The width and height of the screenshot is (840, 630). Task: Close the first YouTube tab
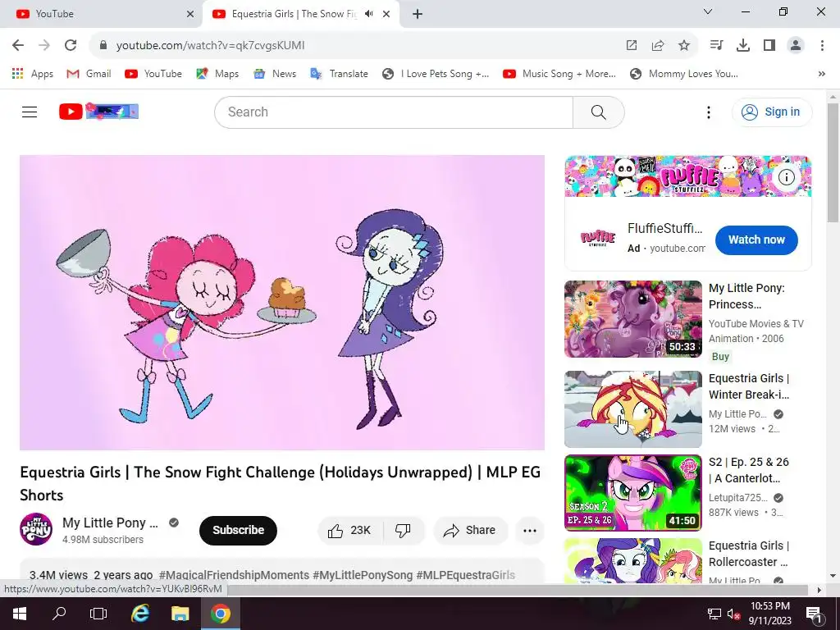[x=190, y=14]
